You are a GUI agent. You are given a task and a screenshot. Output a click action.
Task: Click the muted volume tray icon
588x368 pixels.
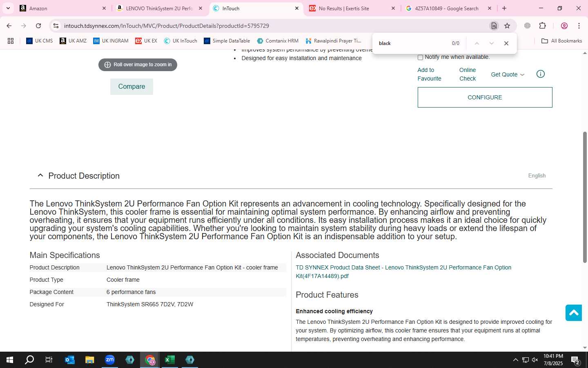[x=535, y=360]
